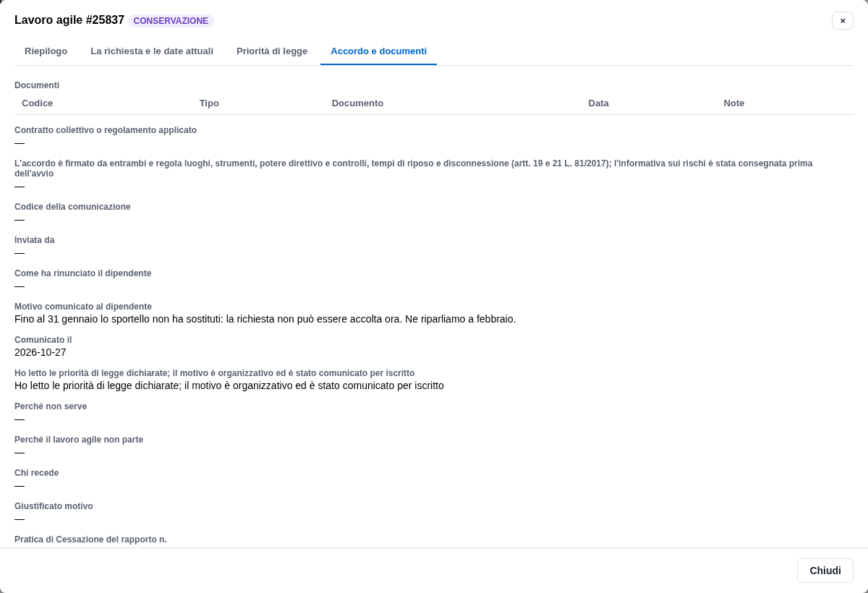Click the Documenti section heading
The height and width of the screenshot is (593, 868).
click(x=37, y=85)
